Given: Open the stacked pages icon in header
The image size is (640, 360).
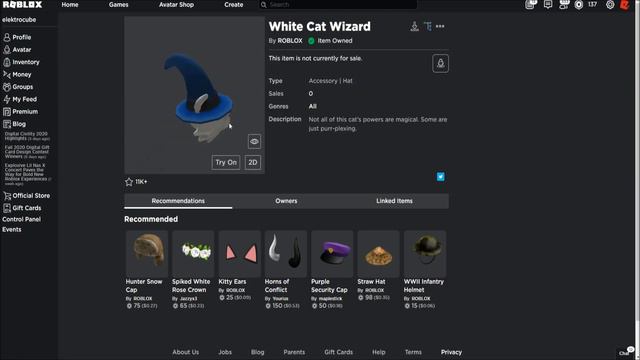Looking at the screenshot, I should tap(531, 4).
